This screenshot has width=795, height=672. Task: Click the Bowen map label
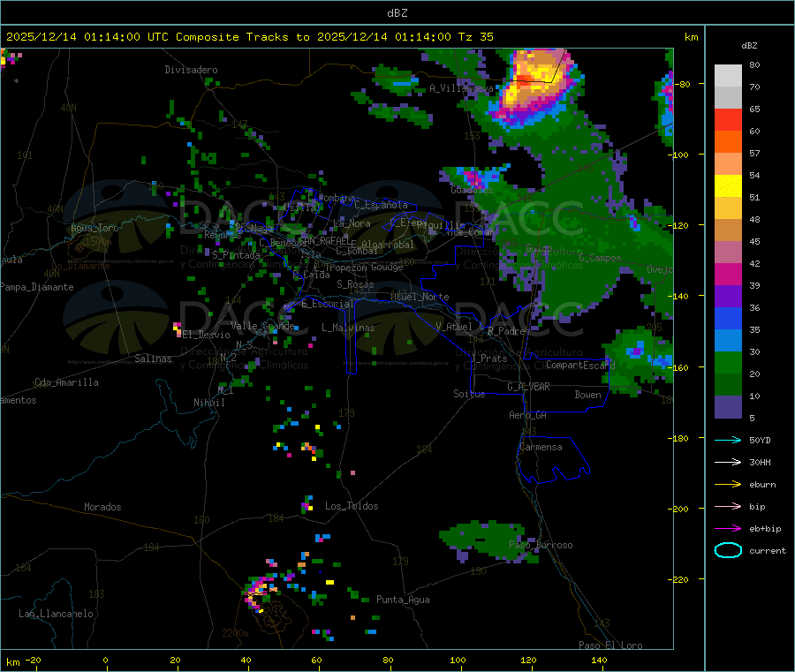587,395
